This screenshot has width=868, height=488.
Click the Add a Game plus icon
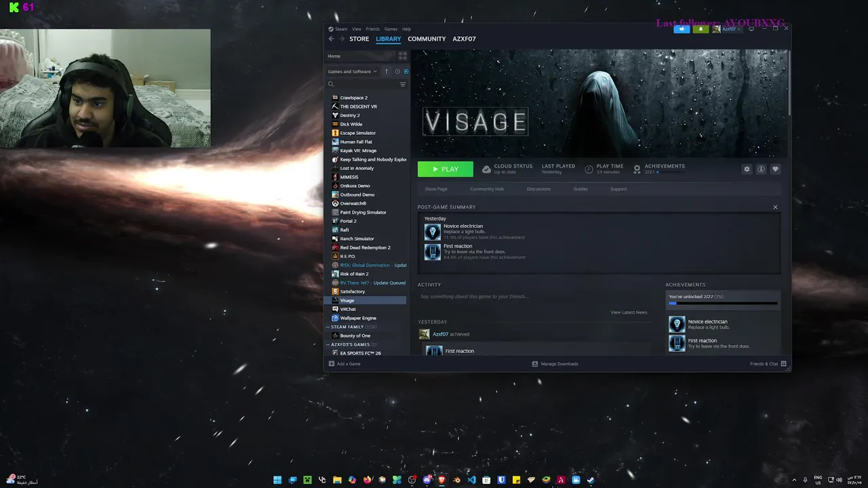(332, 364)
